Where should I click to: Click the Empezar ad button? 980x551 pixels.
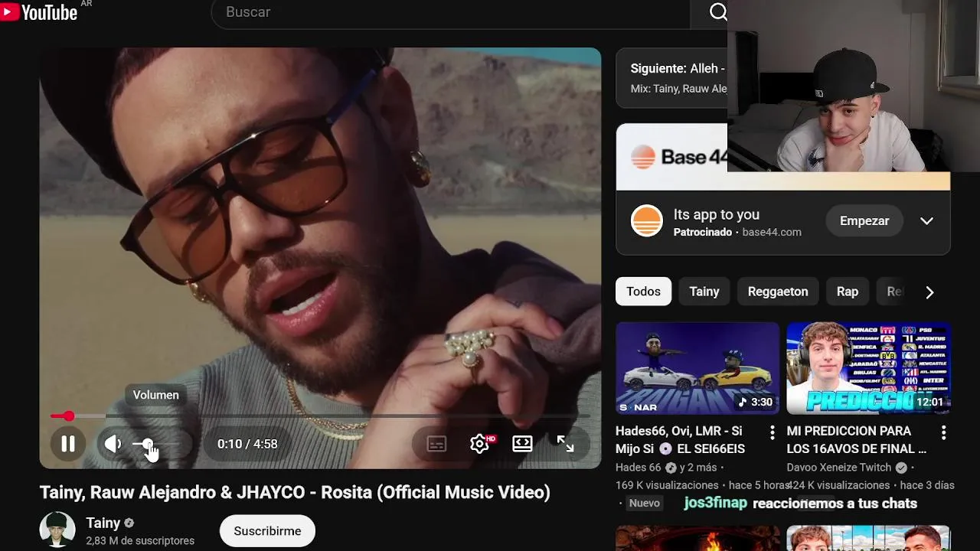pyautogui.click(x=864, y=221)
